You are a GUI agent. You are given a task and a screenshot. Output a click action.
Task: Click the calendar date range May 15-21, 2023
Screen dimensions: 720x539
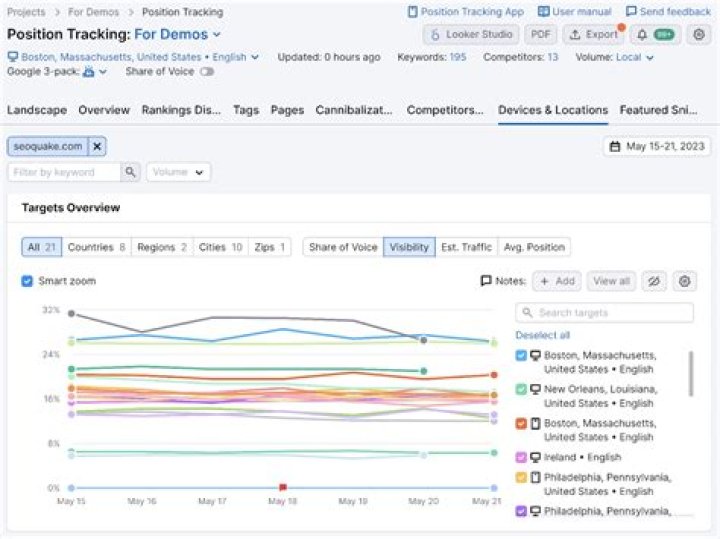658,147
